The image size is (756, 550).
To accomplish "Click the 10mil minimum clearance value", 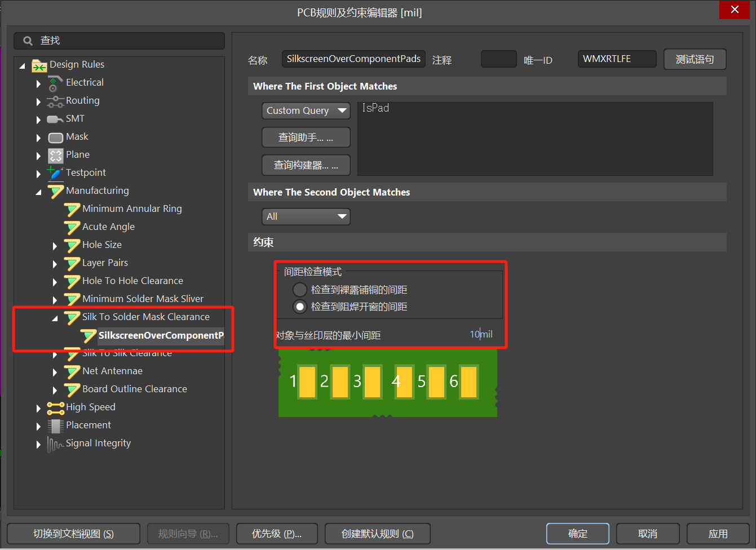I will pos(480,334).
